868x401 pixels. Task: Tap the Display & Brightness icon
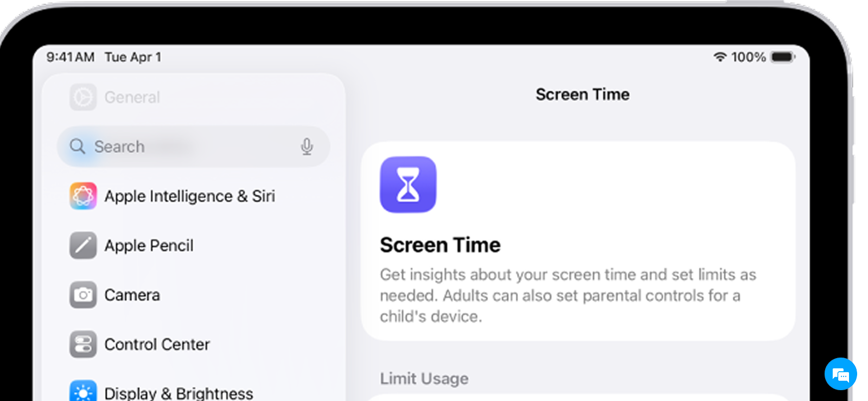pyautogui.click(x=83, y=392)
